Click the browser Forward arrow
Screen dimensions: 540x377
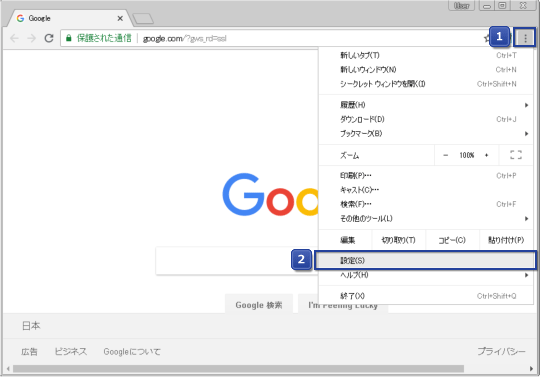tap(32, 38)
